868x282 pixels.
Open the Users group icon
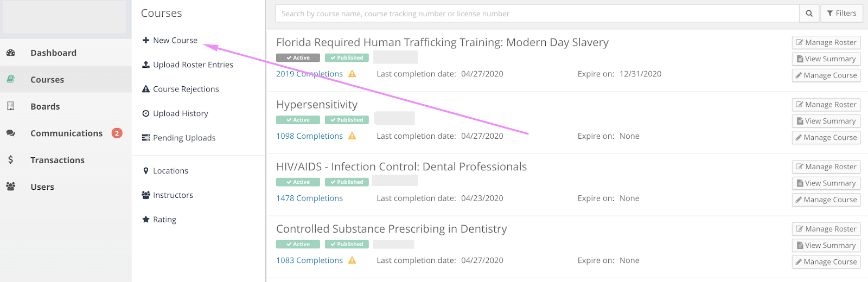(x=10, y=187)
